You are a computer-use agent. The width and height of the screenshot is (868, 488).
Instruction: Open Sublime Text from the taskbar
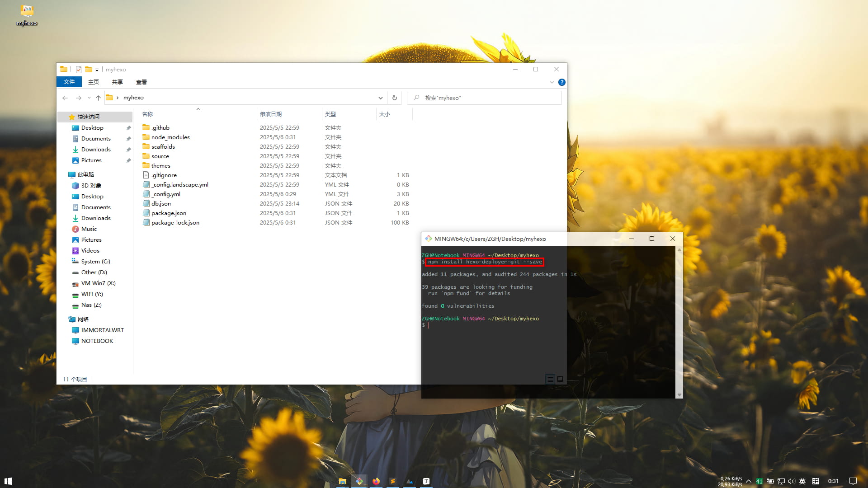click(393, 481)
